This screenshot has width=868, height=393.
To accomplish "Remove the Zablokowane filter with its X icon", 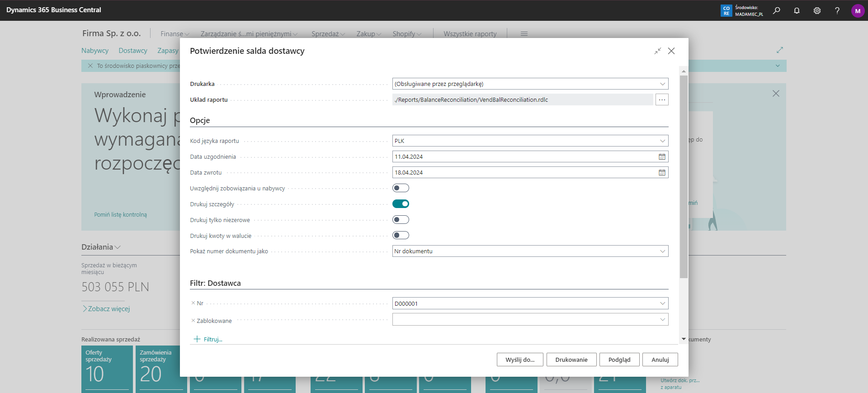I will pyautogui.click(x=193, y=321).
